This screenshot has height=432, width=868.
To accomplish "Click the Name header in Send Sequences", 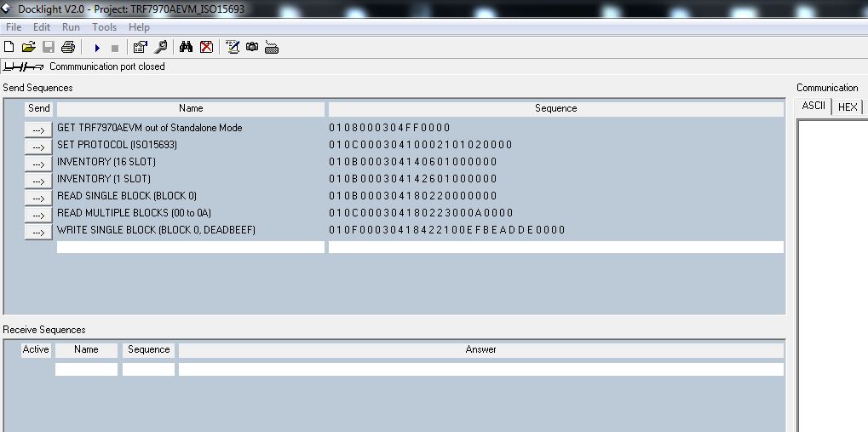I will (191, 108).
